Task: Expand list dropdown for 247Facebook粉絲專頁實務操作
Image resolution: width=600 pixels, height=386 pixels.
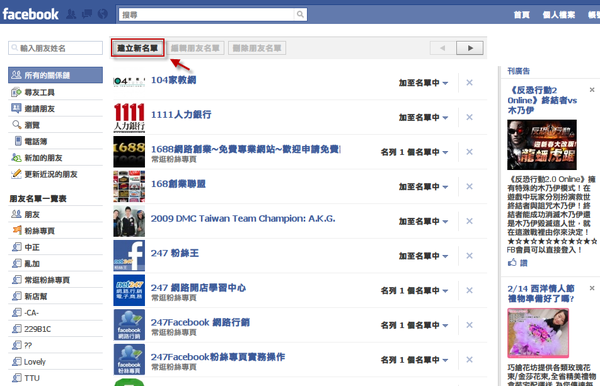Action: 414,360
